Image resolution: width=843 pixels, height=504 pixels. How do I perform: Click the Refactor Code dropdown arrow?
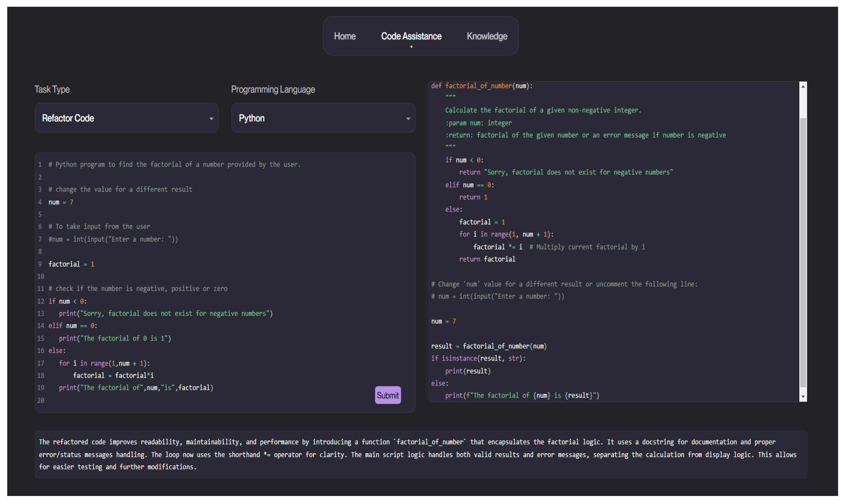point(211,118)
